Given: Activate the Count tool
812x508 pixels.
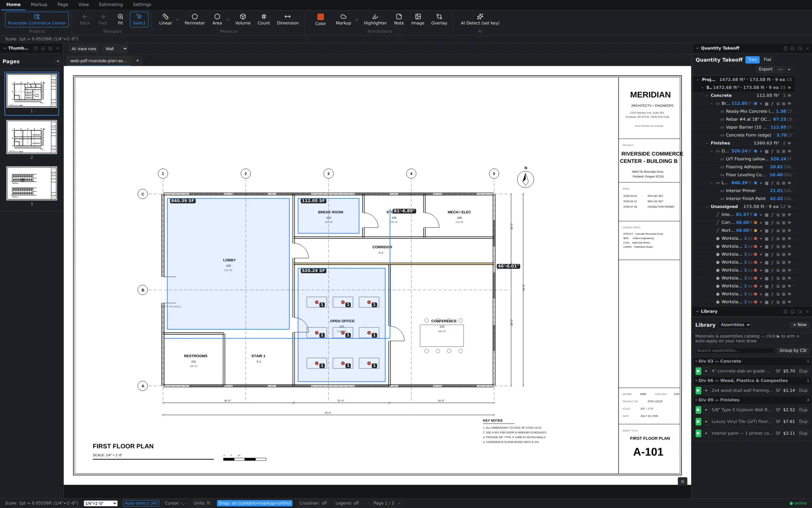Looking at the screenshot, I should coord(264,19).
